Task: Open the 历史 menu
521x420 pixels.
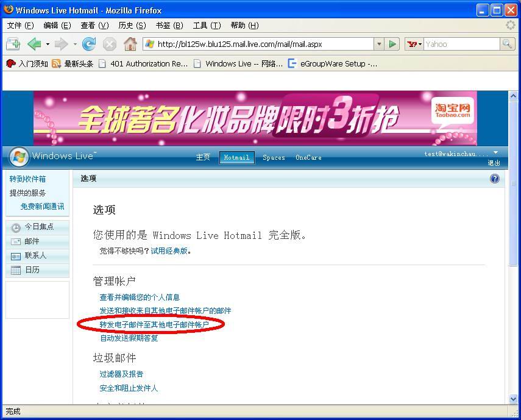Action: (x=132, y=26)
